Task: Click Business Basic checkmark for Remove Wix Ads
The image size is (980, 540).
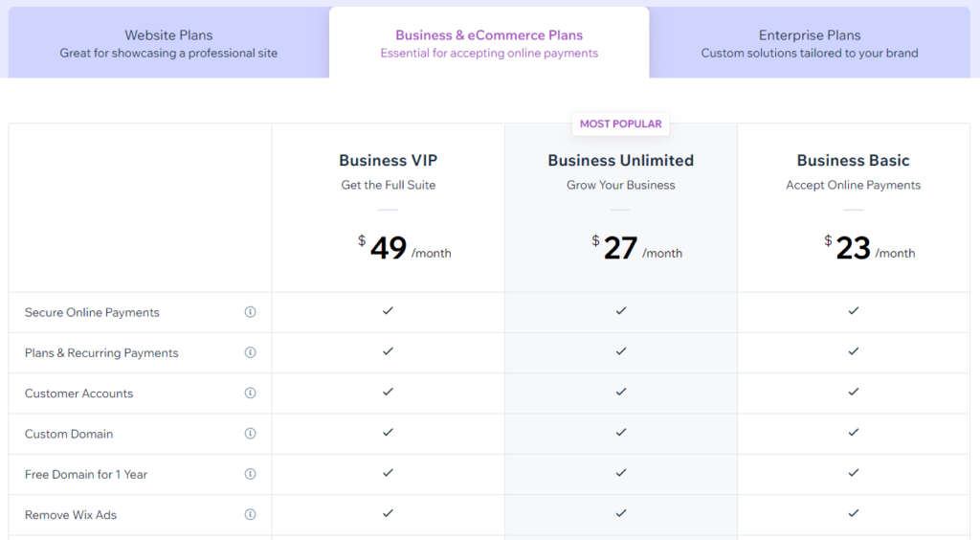Action: tap(853, 513)
